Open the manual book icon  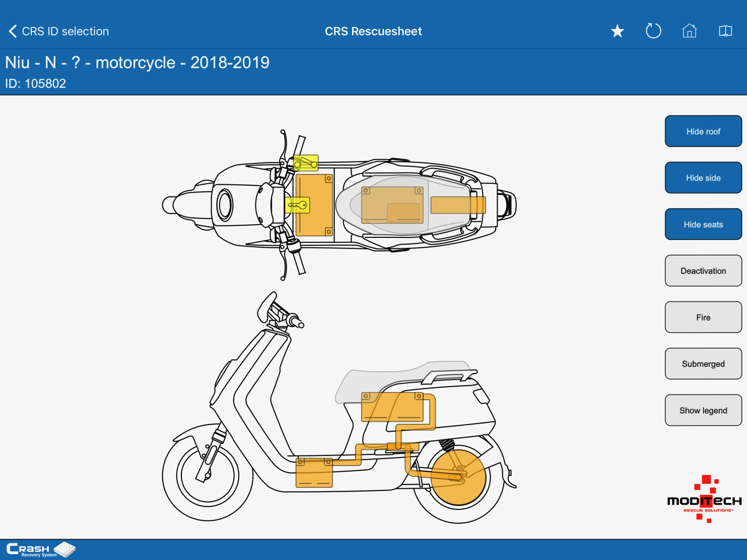(x=725, y=31)
